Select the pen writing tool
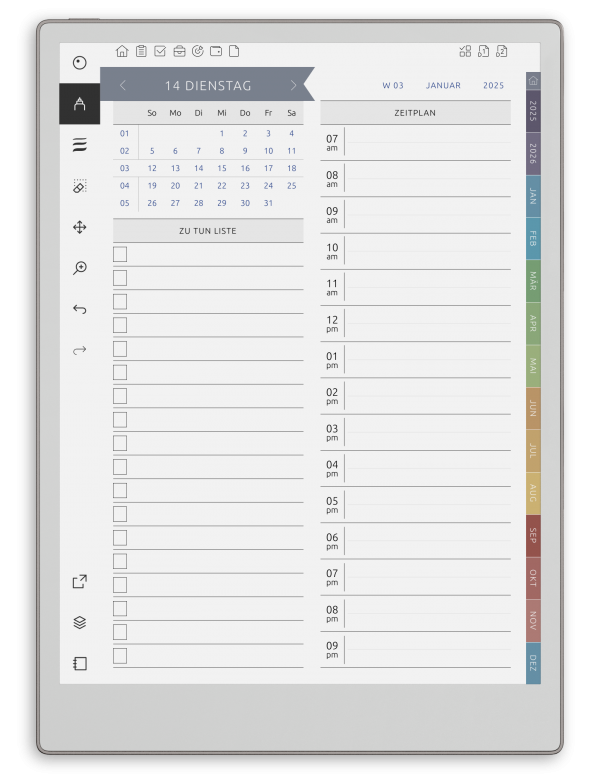Viewport: 600px width, 774px height. [79, 104]
